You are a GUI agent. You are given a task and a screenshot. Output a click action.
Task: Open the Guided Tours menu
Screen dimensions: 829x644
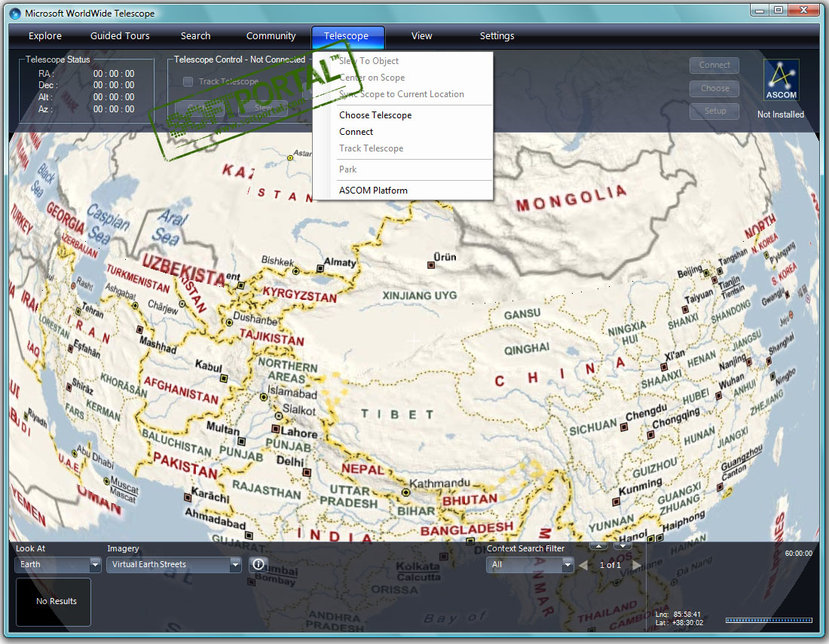(x=120, y=36)
